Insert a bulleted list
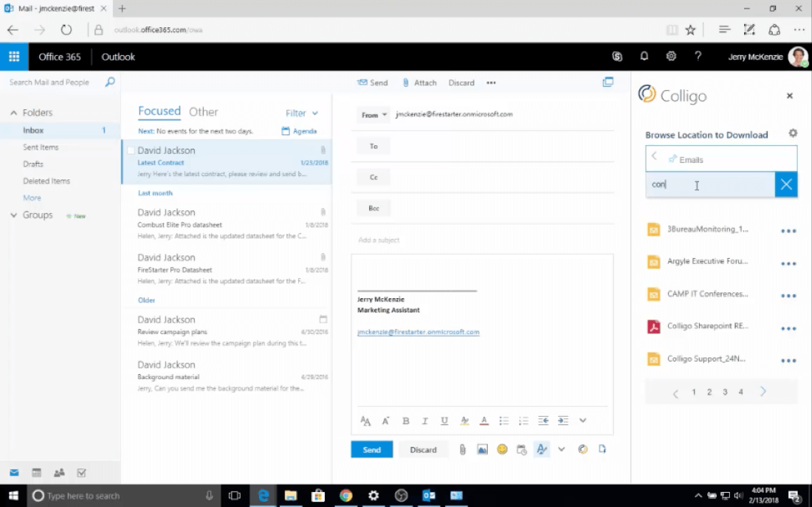 click(x=504, y=420)
